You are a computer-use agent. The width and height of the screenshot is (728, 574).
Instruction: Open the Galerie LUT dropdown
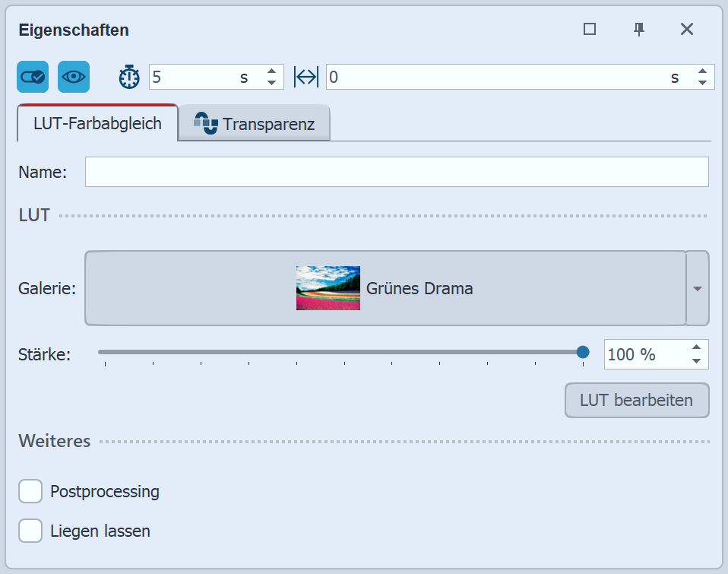[697, 289]
